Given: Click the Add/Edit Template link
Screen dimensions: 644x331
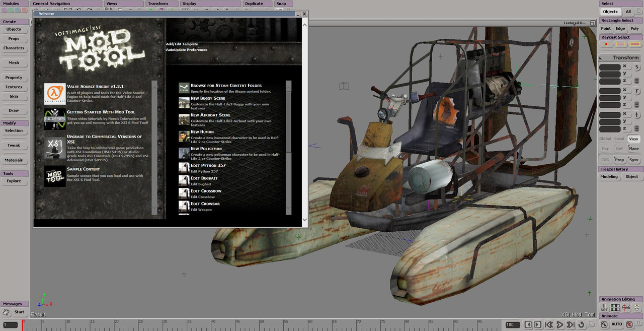Looking at the screenshot, I should click(182, 44).
